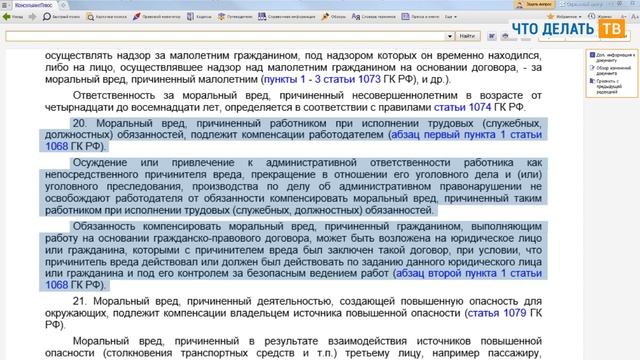Image resolution: width=640 pixels, height=360 pixels.
Task: Open Кодексы icon in toolbar
Action: tap(190, 17)
